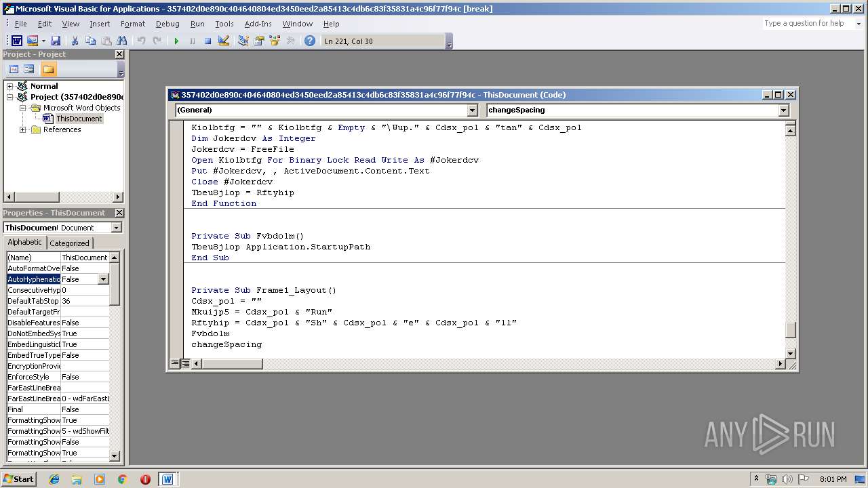
Task: Open Visual Basic Help icon
Action: click(310, 41)
